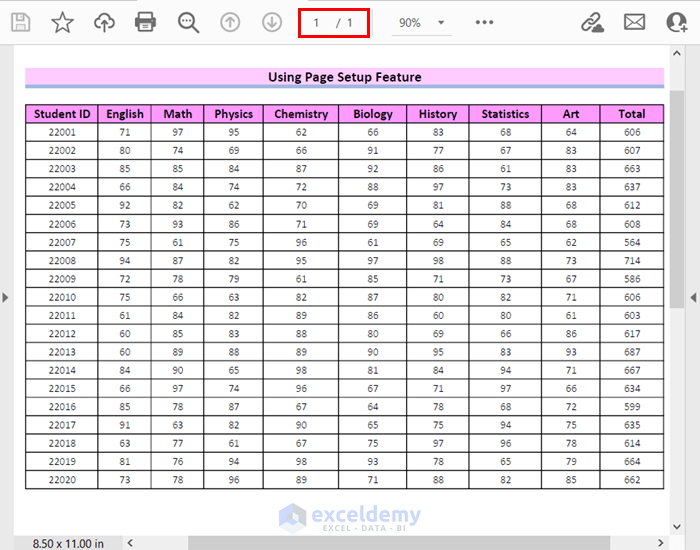Open the share with others person icon
Screen dimensions: 700x550
point(676,22)
